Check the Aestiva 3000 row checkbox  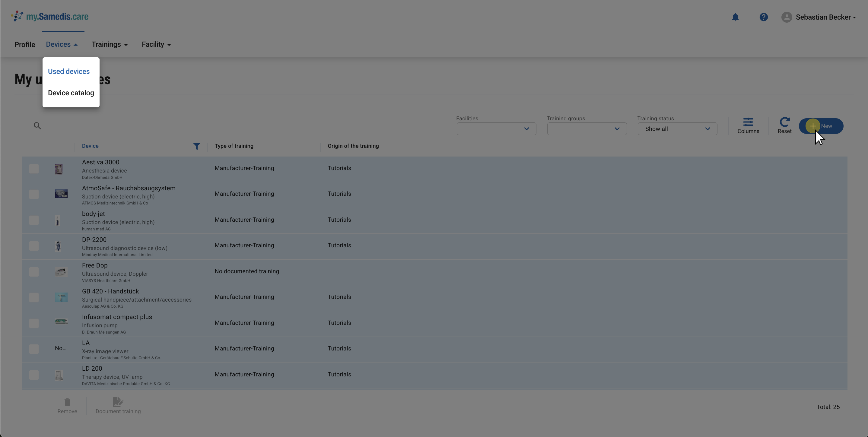pyautogui.click(x=34, y=169)
